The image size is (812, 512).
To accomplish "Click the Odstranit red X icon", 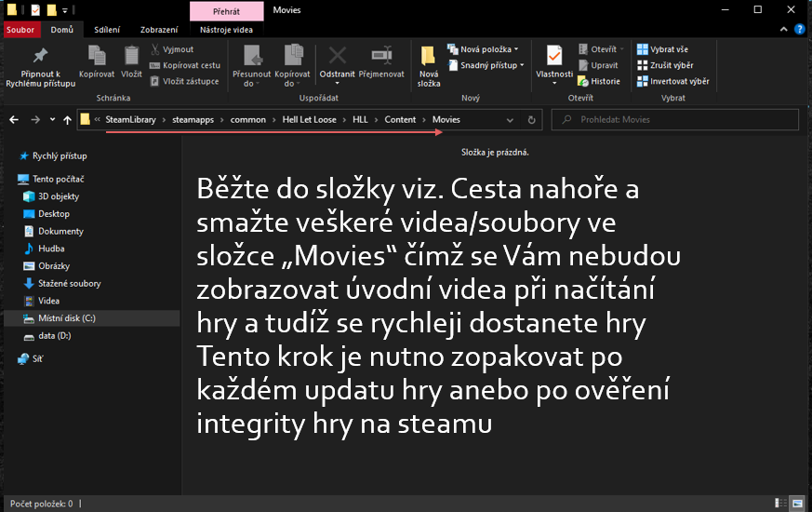I will [x=337, y=56].
